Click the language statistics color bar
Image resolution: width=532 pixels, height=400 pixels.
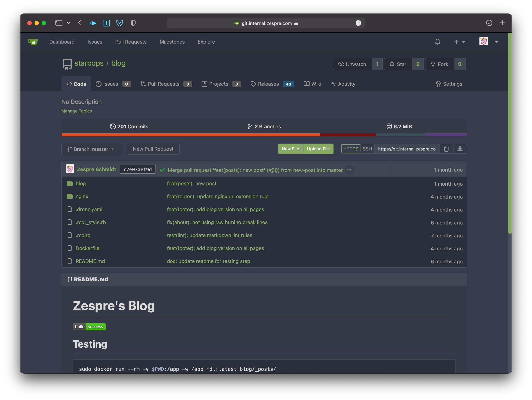click(264, 135)
